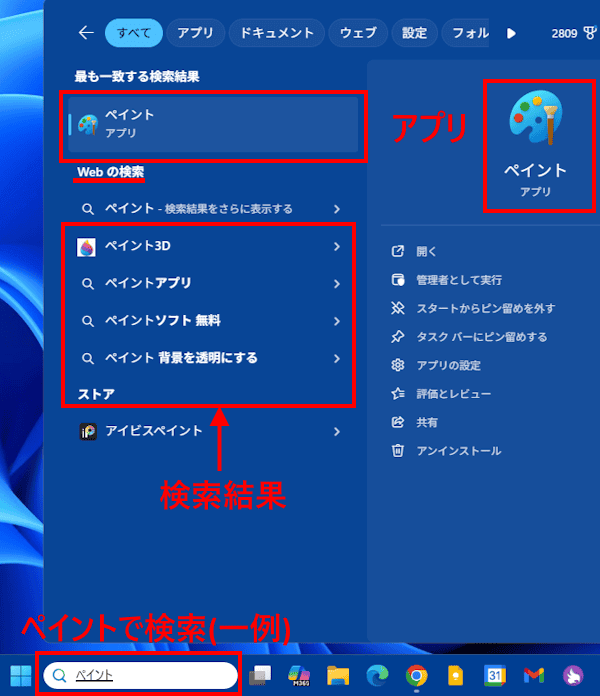The image size is (600, 696).
Task: Click the taskbar search box containing ペイント
Action: click(x=140, y=675)
